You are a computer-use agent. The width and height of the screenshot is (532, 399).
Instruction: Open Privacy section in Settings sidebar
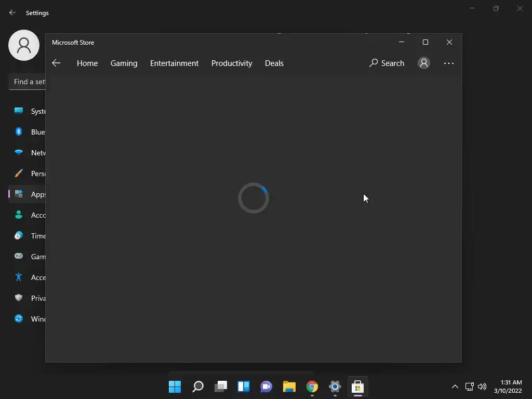pyautogui.click(x=27, y=298)
